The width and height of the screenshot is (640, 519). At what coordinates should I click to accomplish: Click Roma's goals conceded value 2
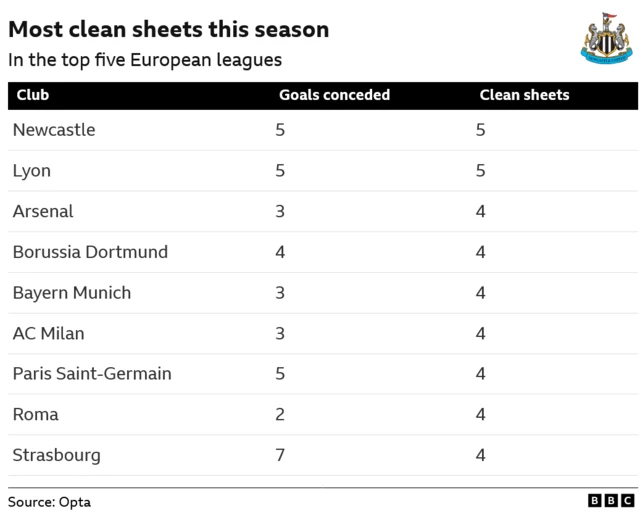pyautogui.click(x=280, y=414)
